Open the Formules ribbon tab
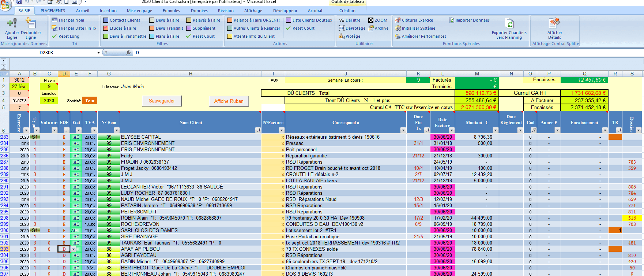Viewport: 644px width, 276px height. point(171,11)
